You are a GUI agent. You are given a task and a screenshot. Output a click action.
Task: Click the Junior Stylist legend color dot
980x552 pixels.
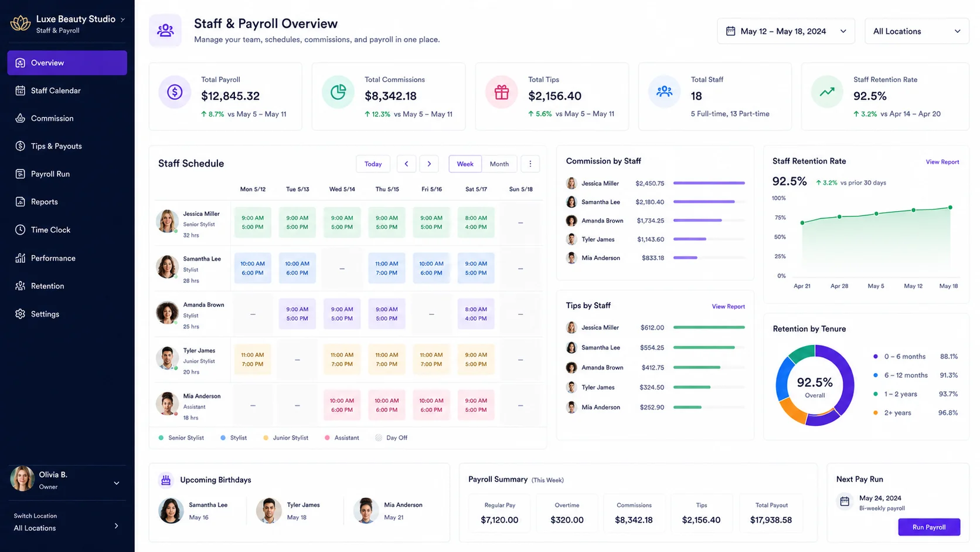point(266,438)
